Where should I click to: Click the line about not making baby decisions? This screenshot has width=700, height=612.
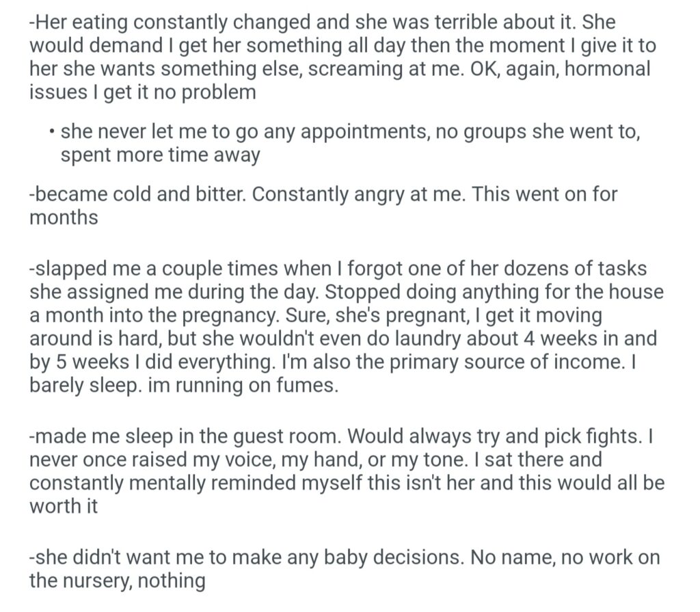coord(345,557)
